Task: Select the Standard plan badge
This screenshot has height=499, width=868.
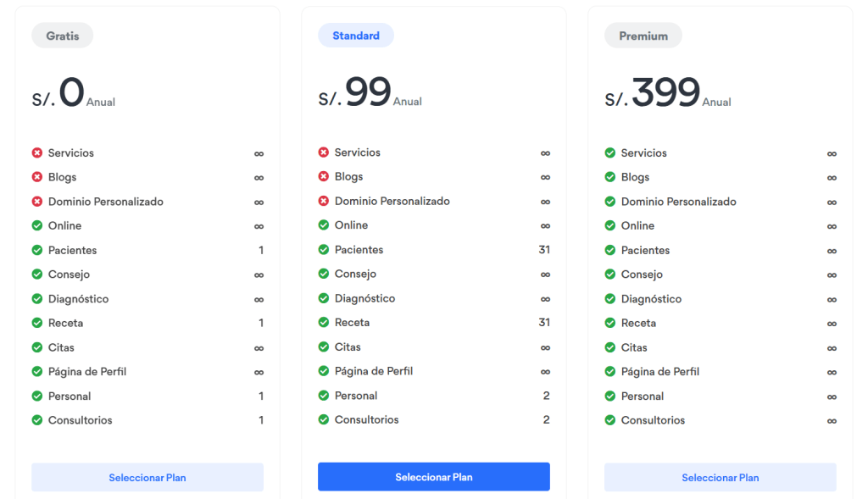Action: [355, 36]
